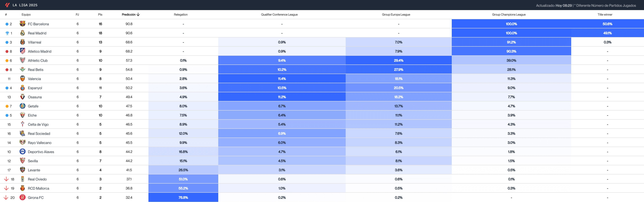This screenshot has width=644, height=202.
Task: Click the sort arrow on the Predicción column
Action: tap(138, 15)
